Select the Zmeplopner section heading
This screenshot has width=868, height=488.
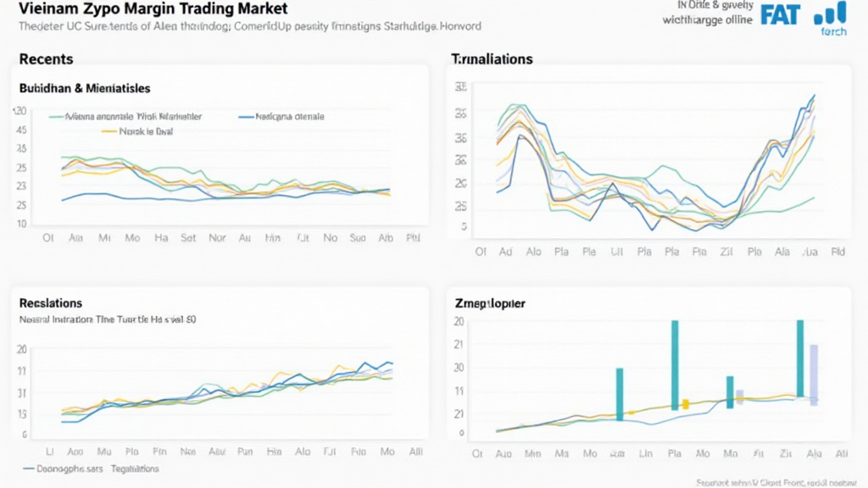pyautogui.click(x=490, y=302)
